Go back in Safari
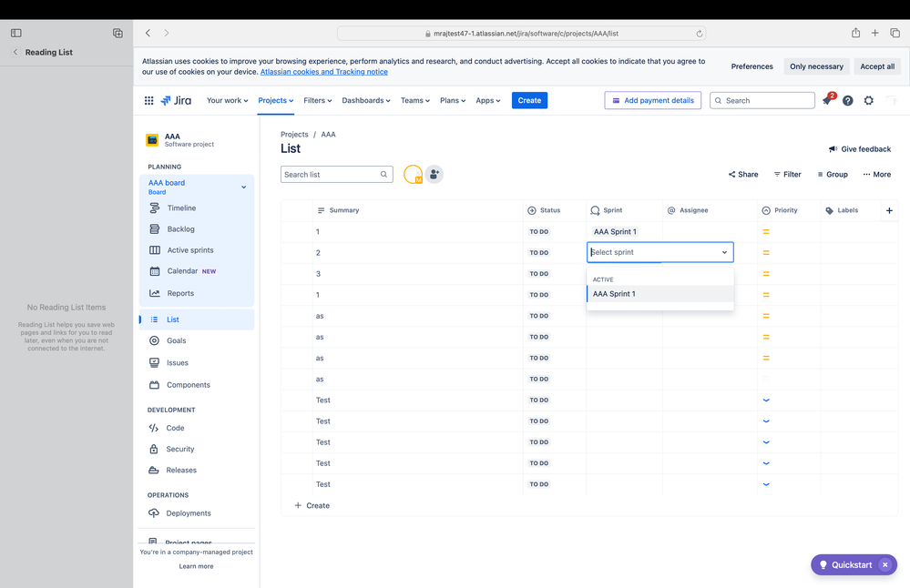 tap(148, 33)
